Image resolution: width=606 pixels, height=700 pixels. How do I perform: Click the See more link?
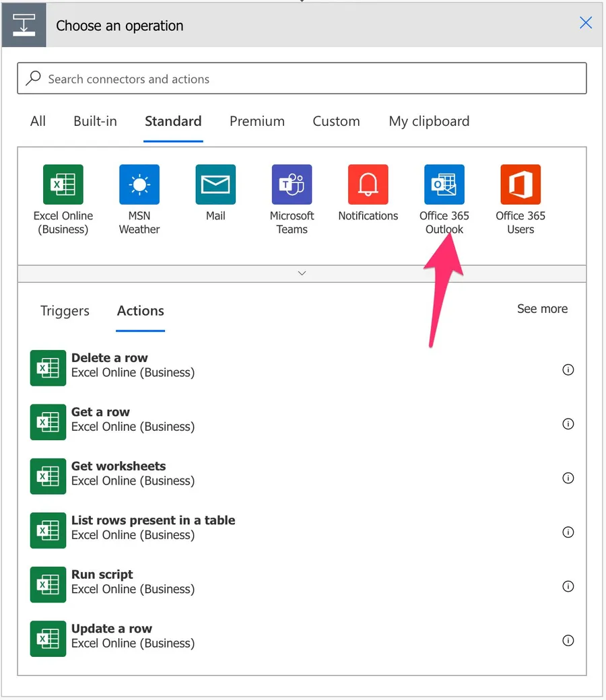(x=542, y=309)
